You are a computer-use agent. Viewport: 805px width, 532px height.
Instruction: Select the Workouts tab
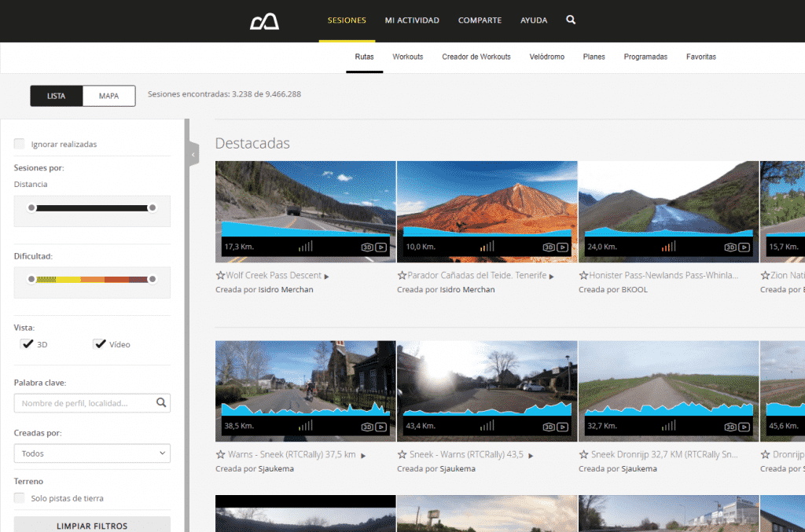[408, 57]
